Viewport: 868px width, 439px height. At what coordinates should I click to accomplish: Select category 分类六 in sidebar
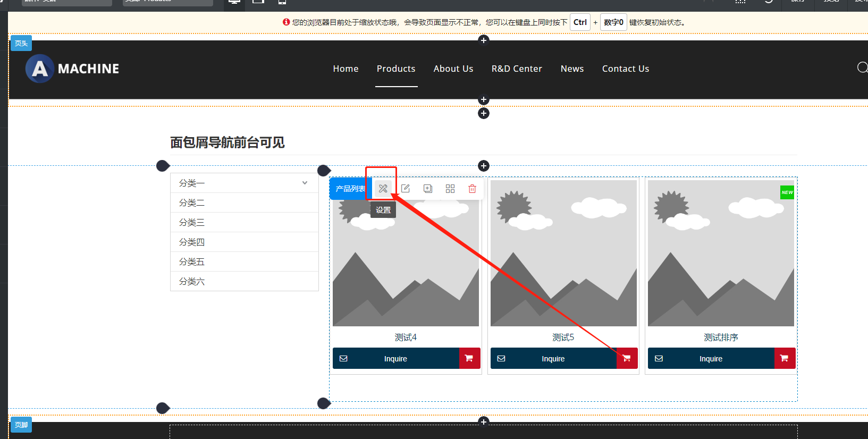tap(192, 281)
